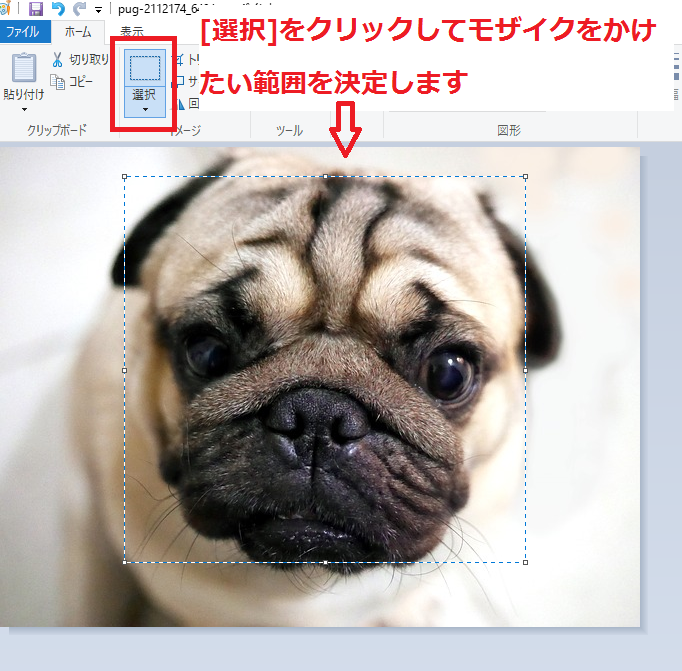Open the ファイル tab
The width and height of the screenshot is (682, 671).
coord(25,32)
